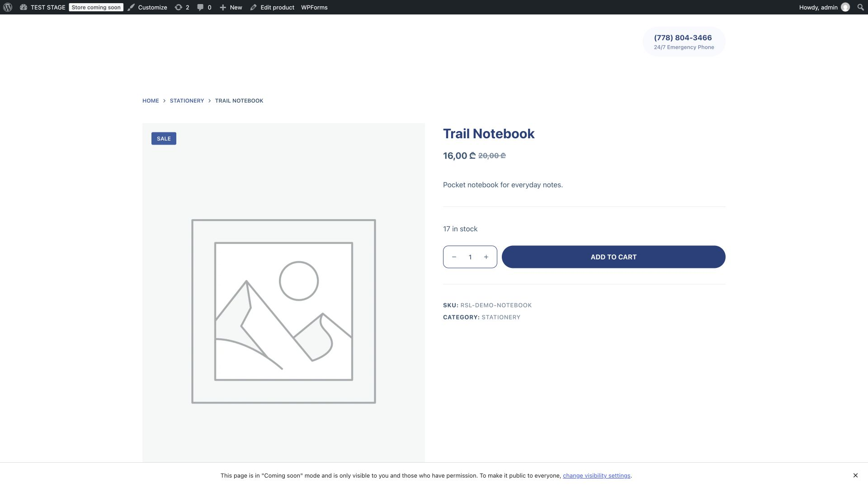
Task: Open the STATIONERY breadcrumb link
Action: point(187,101)
